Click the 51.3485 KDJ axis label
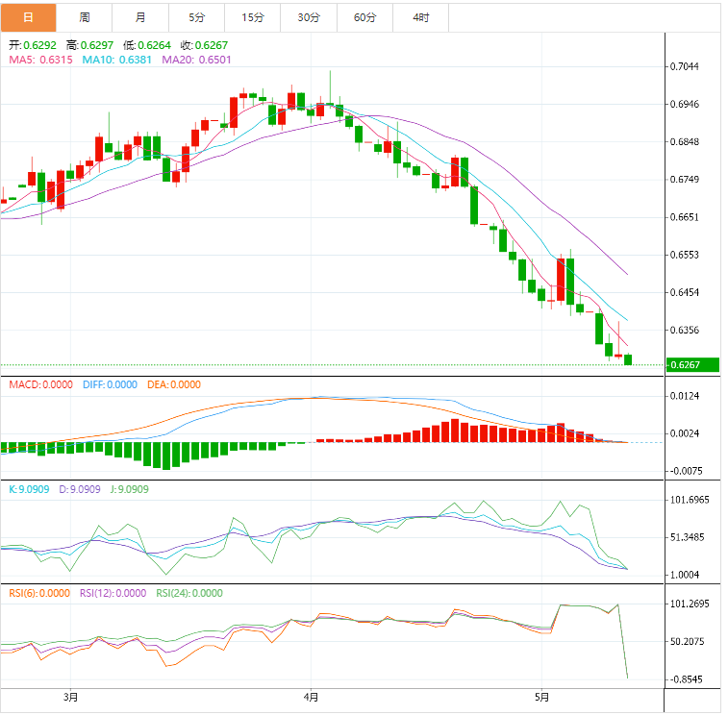This screenshot has height=715, width=728. click(688, 538)
